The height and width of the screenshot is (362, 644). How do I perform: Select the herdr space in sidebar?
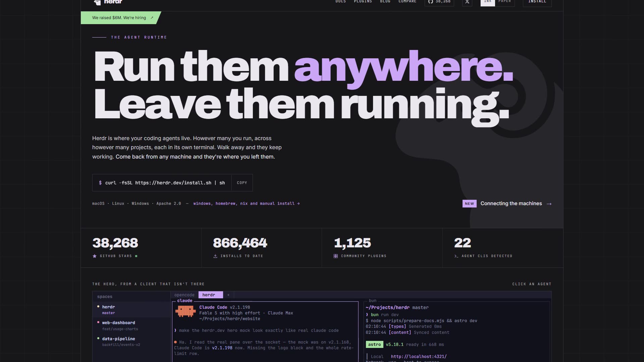[x=131, y=310]
